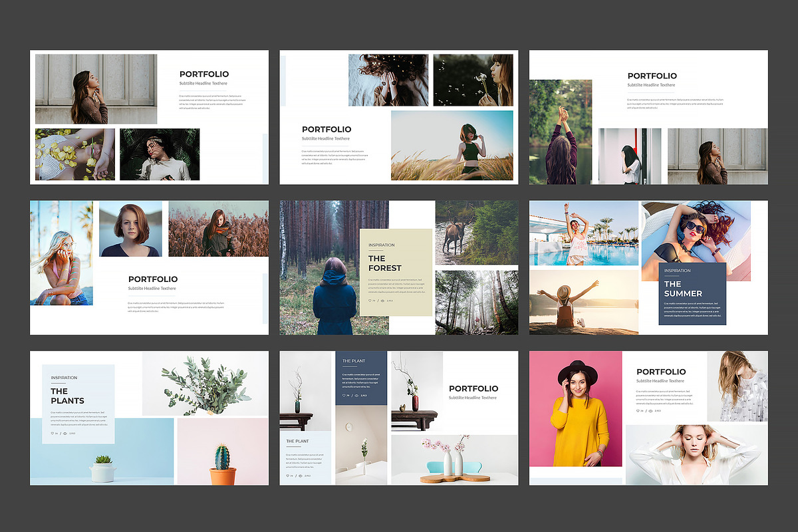Image resolution: width=798 pixels, height=532 pixels.
Task: Click "PORTFOLIO" heading on the wheat field slide
Action: coord(327,130)
